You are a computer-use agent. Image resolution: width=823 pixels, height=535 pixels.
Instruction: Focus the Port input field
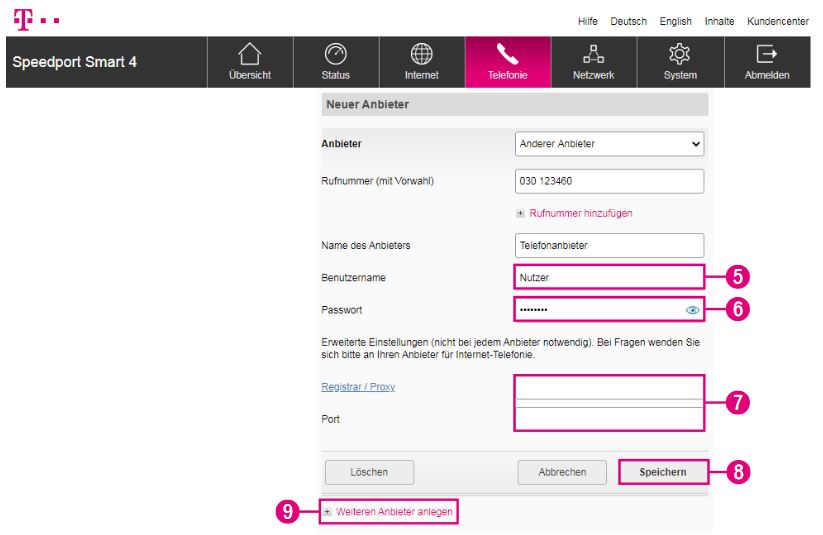(x=609, y=419)
